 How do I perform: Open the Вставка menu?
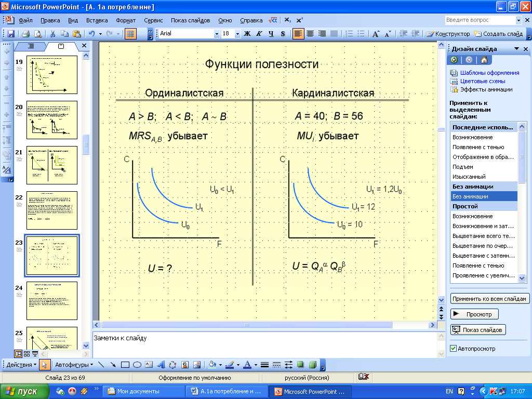pyautogui.click(x=97, y=20)
